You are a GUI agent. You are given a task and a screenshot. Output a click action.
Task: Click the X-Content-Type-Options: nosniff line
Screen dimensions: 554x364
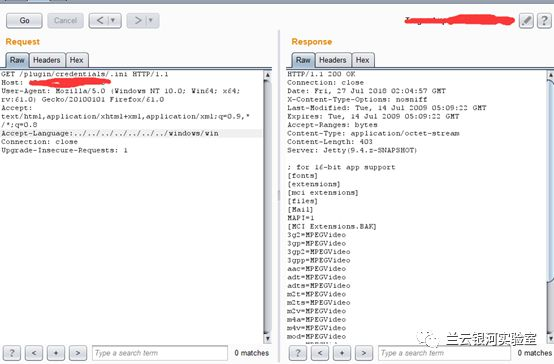pyautogui.click(x=357, y=99)
